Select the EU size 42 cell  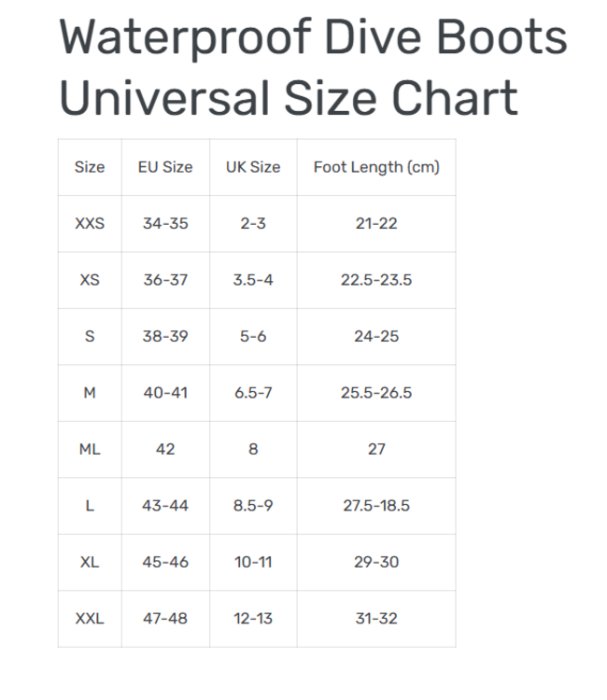pyautogui.click(x=165, y=449)
